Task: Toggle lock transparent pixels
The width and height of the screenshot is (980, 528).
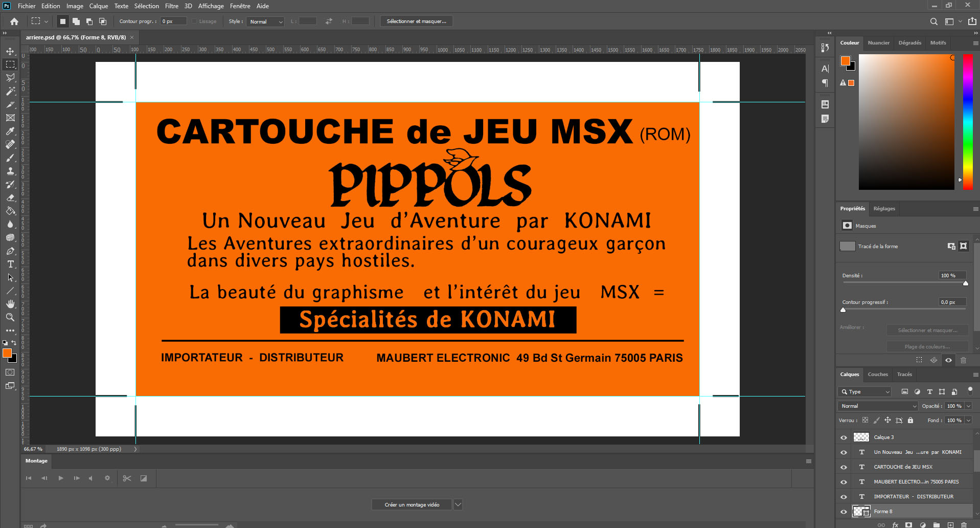Action: (865, 420)
